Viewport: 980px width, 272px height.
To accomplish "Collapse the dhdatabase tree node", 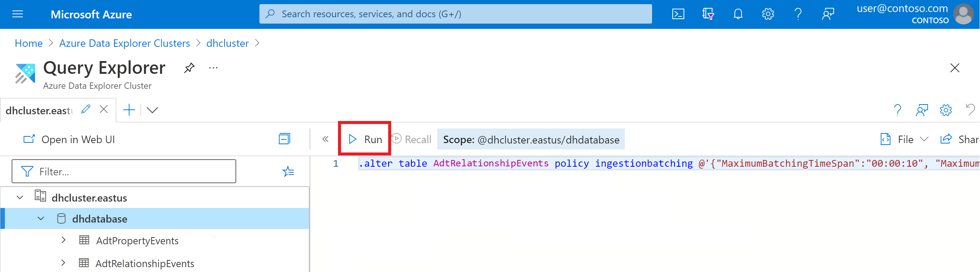I will coord(41,218).
